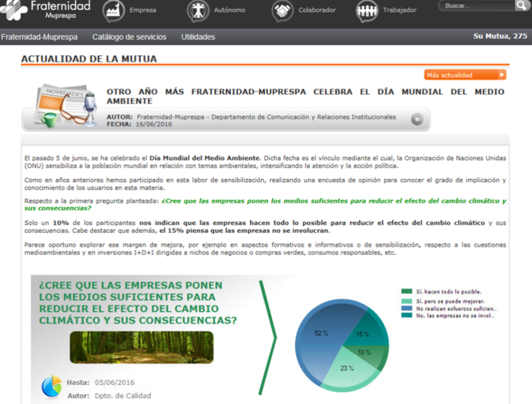This screenshot has height=404, width=532.
Task: Click the search magnifier icon
Action: [521, 5]
